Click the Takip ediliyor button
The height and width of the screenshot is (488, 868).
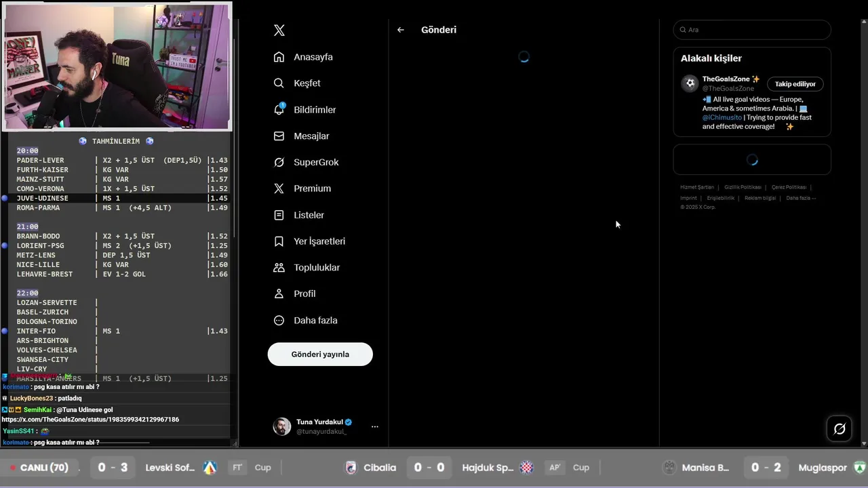coord(795,84)
